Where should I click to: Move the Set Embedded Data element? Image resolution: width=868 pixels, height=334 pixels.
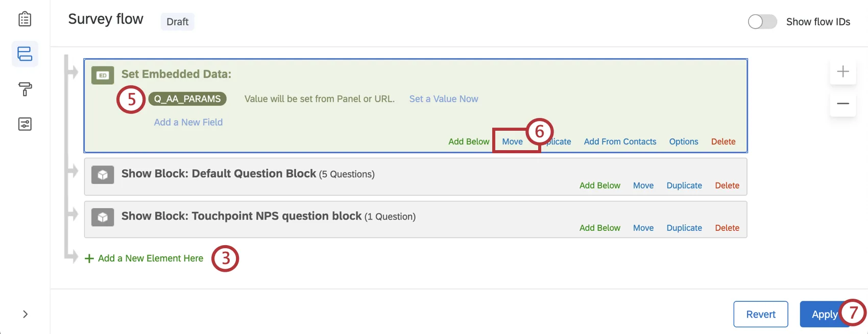click(512, 141)
